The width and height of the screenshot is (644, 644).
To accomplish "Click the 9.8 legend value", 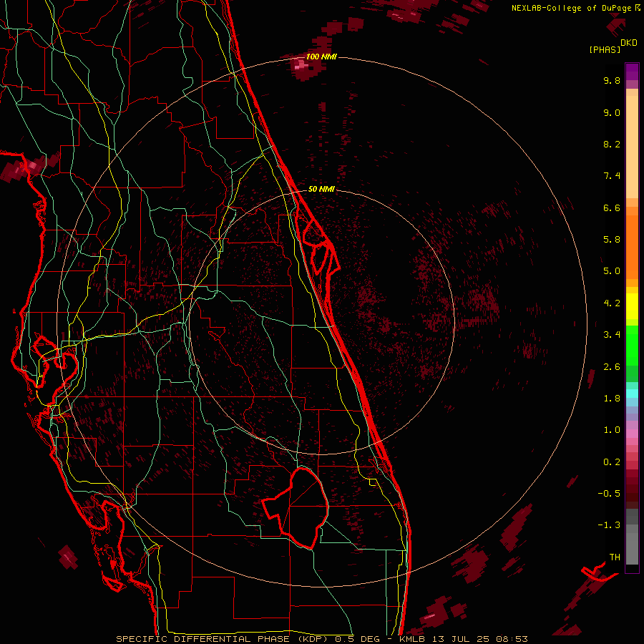I will 612,80.
